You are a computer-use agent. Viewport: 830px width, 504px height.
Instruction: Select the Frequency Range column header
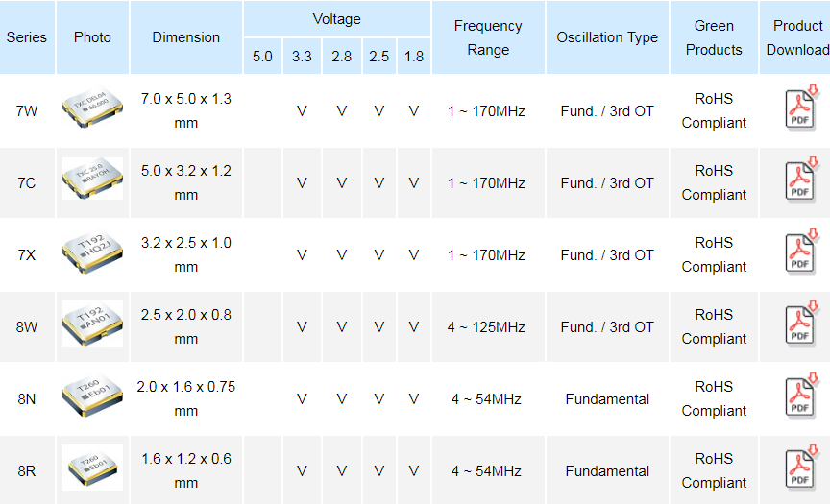[x=488, y=37]
